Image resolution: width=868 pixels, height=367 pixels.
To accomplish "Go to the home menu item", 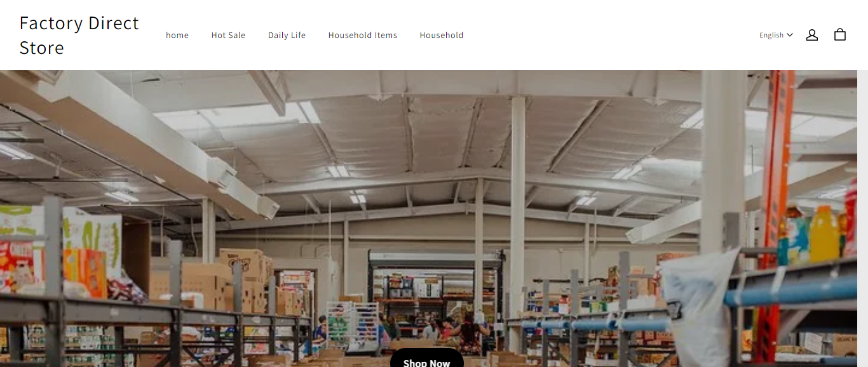I will [177, 35].
